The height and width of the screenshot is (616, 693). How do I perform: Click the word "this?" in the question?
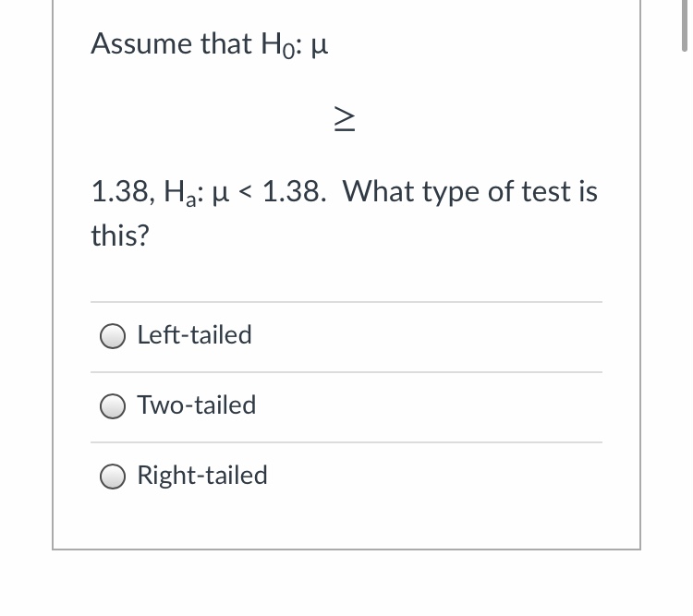pyautogui.click(x=120, y=236)
